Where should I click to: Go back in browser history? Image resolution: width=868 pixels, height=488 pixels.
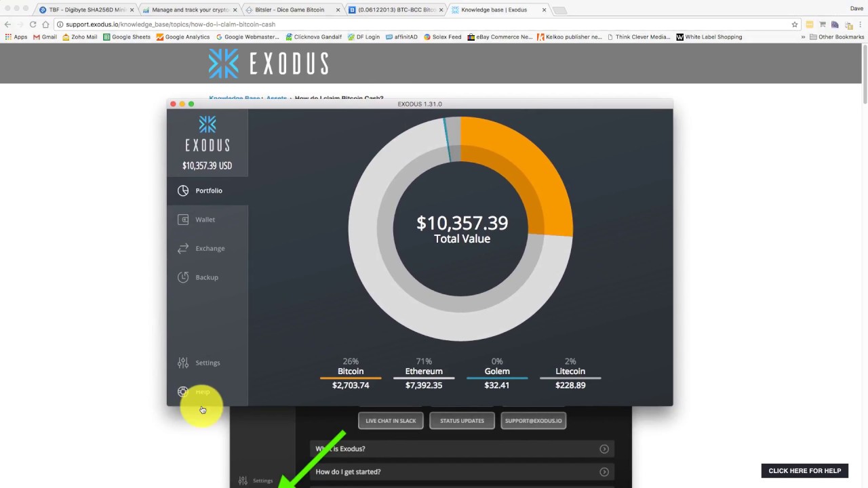[7, 24]
